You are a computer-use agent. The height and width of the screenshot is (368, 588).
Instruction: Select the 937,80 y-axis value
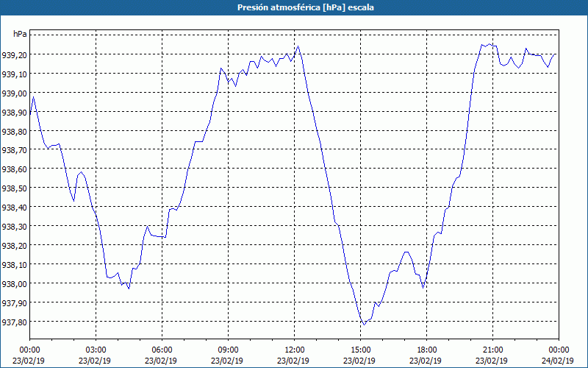(x=14, y=322)
